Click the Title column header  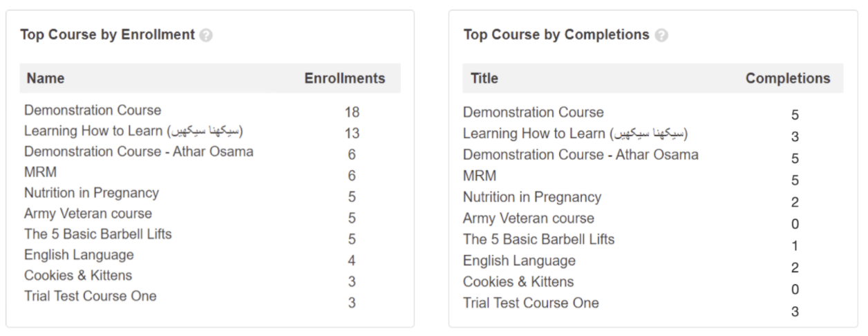click(484, 79)
